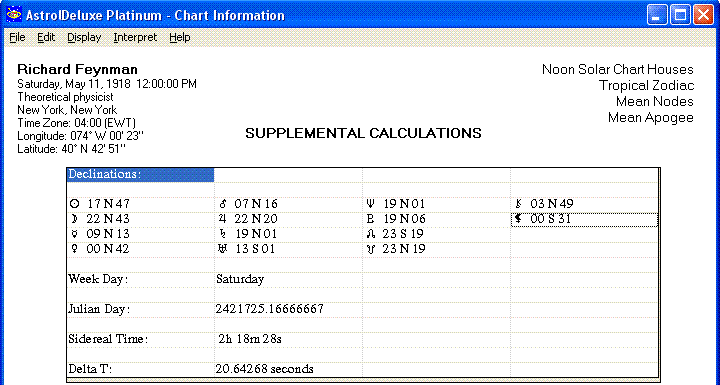Open the File menu
Image resolution: width=720 pixels, height=385 pixels.
[x=17, y=37]
